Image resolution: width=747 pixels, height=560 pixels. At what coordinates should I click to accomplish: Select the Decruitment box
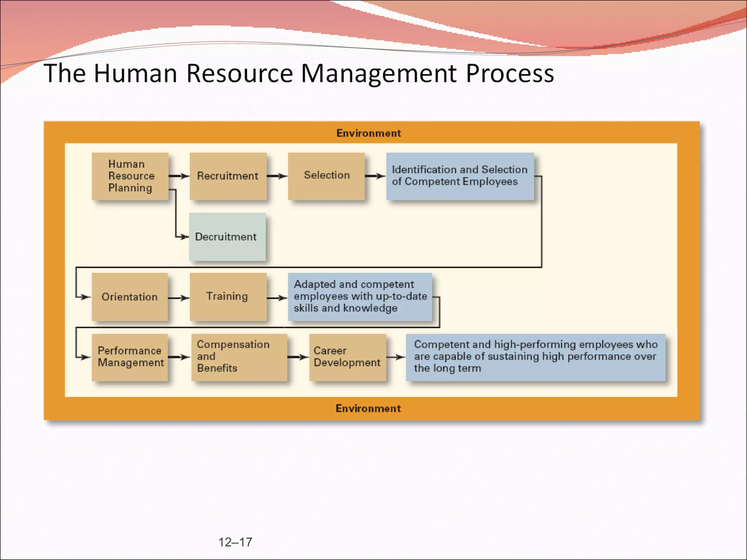point(227,237)
